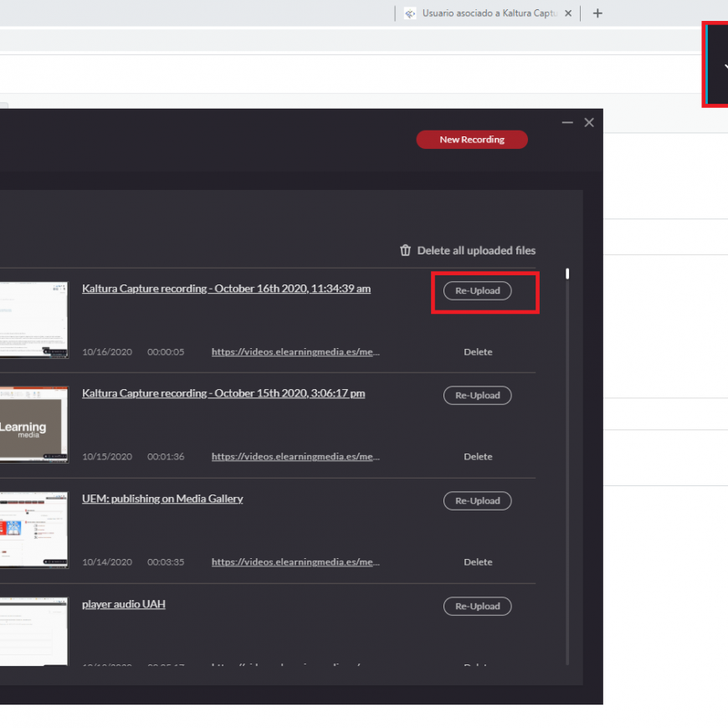Open a new browser tab
728x728 pixels.
click(x=597, y=13)
